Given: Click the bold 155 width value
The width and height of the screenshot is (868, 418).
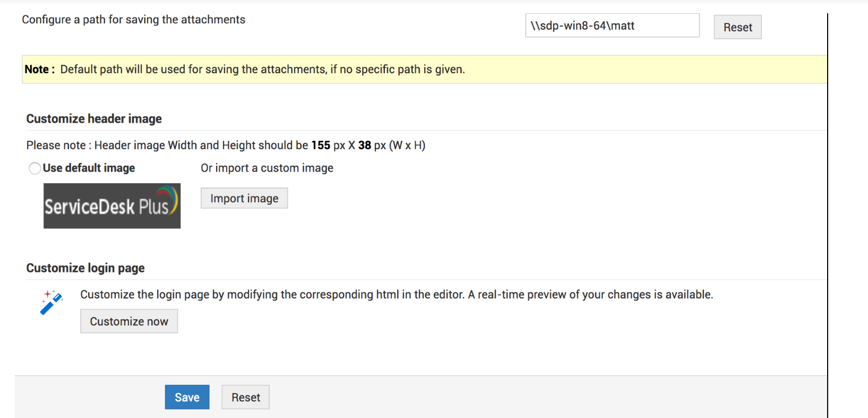Looking at the screenshot, I should (321, 145).
